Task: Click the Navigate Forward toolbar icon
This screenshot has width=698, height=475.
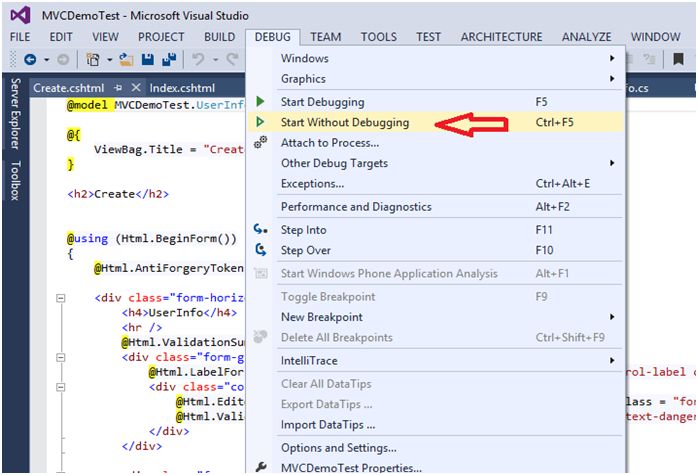Action: click(x=63, y=59)
